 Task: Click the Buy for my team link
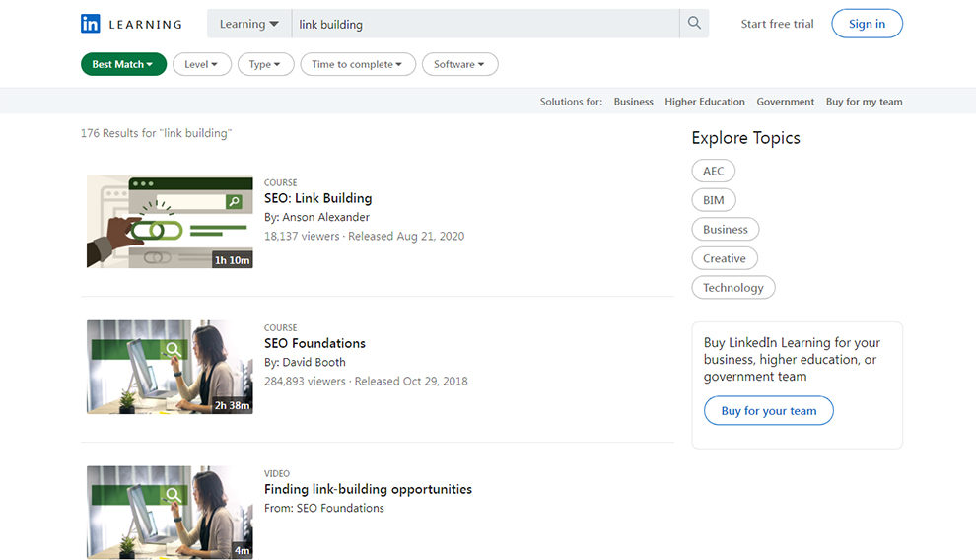[x=864, y=102]
